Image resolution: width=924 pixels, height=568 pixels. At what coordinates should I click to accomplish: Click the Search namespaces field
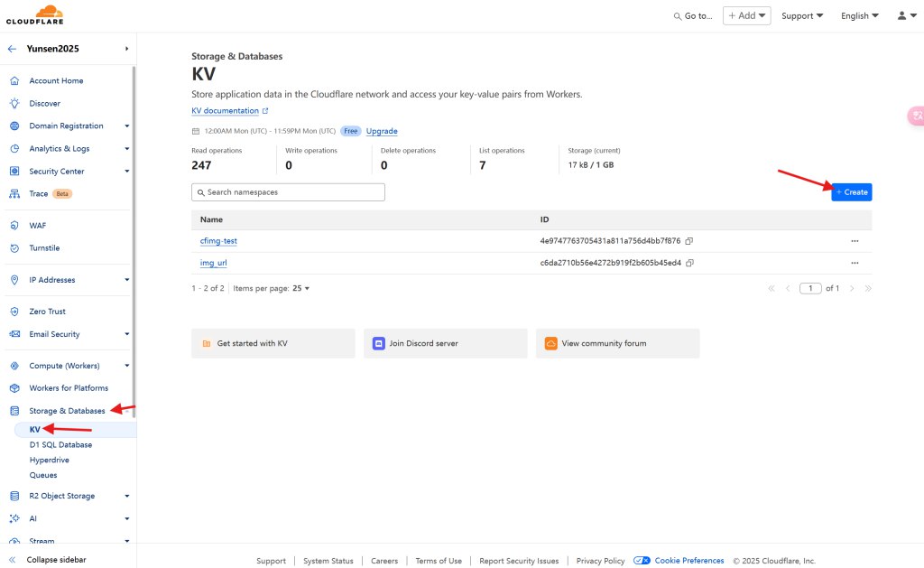tap(288, 192)
